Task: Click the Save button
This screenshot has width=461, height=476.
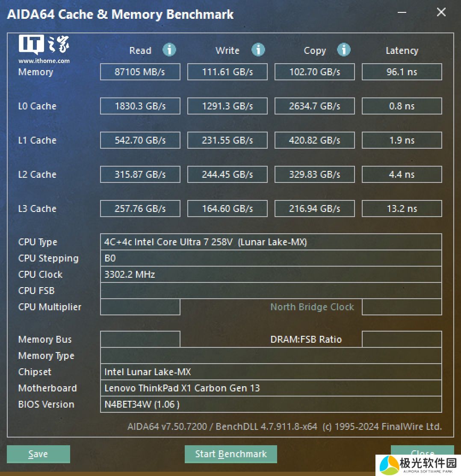Action: [x=38, y=454]
